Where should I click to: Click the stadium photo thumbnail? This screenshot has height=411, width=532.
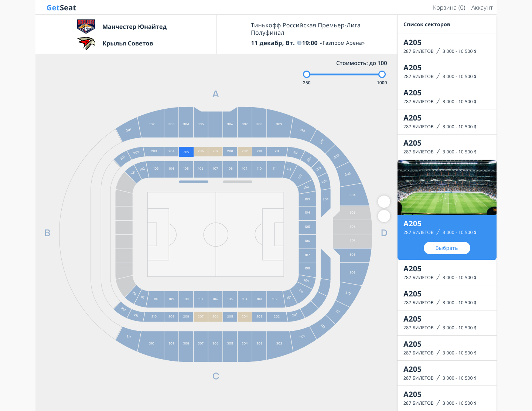447,187
